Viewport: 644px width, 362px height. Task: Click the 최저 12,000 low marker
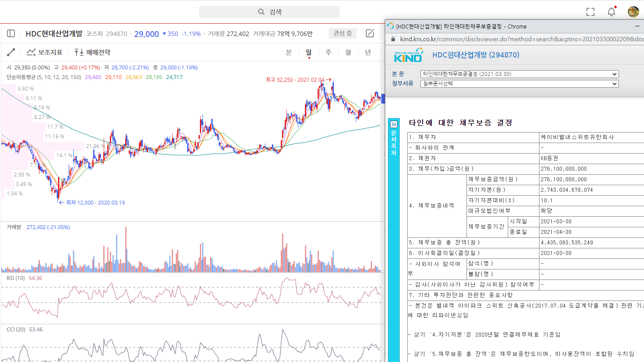[x=92, y=203]
